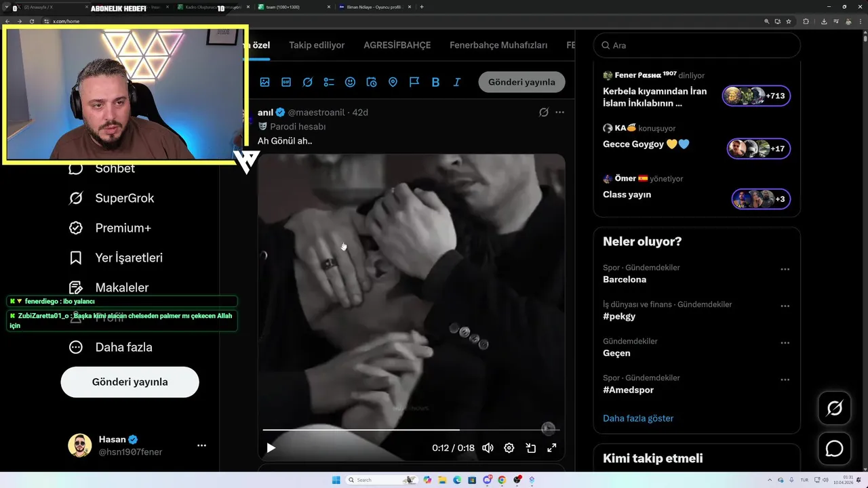Click the Ara search field
The width and height of the screenshot is (868, 488).
[x=696, y=45]
